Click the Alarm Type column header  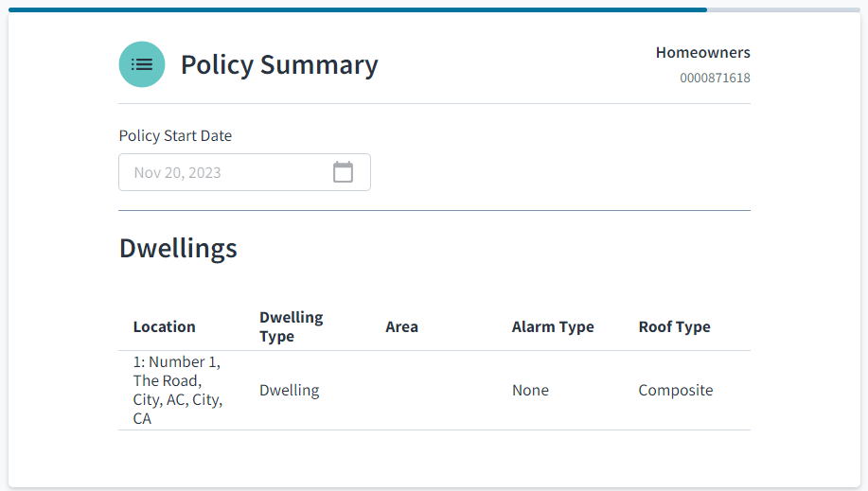(x=553, y=326)
